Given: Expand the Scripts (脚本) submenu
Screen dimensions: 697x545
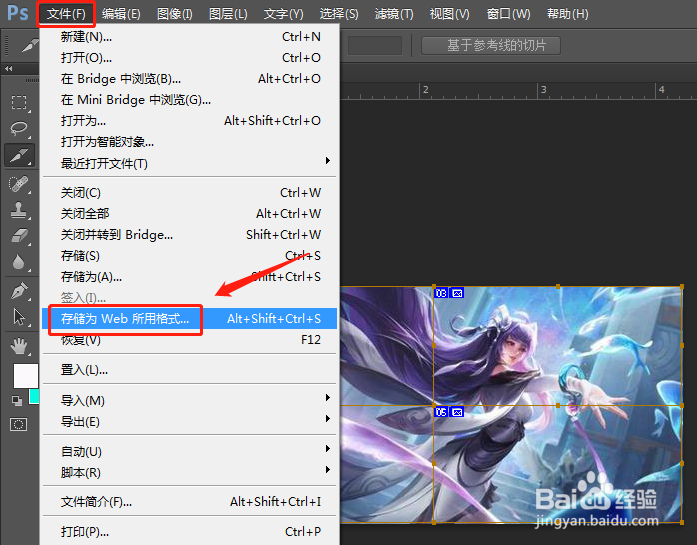Looking at the screenshot, I should (189, 472).
